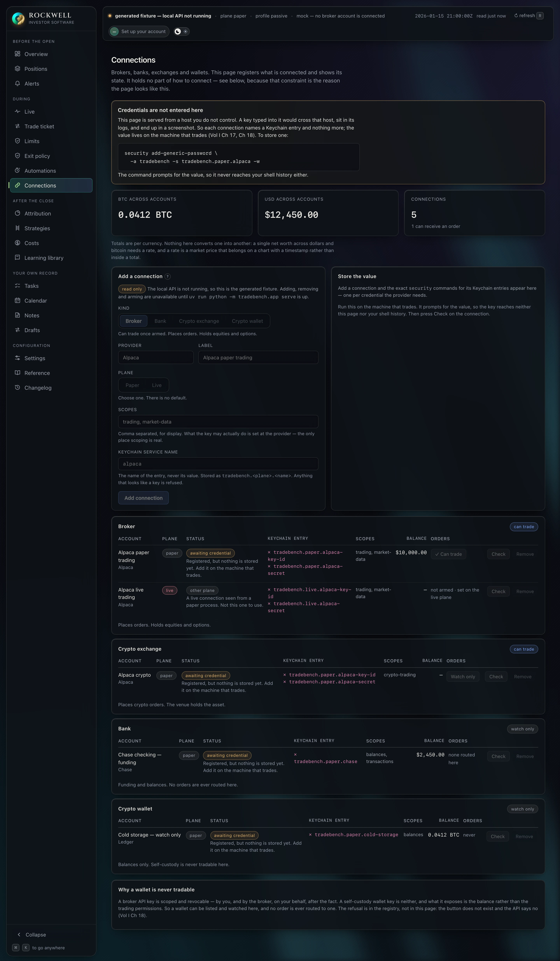Select Crypto wallet as connection kind
The height and width of the screenshot is (961, 560).
(247, 321)
